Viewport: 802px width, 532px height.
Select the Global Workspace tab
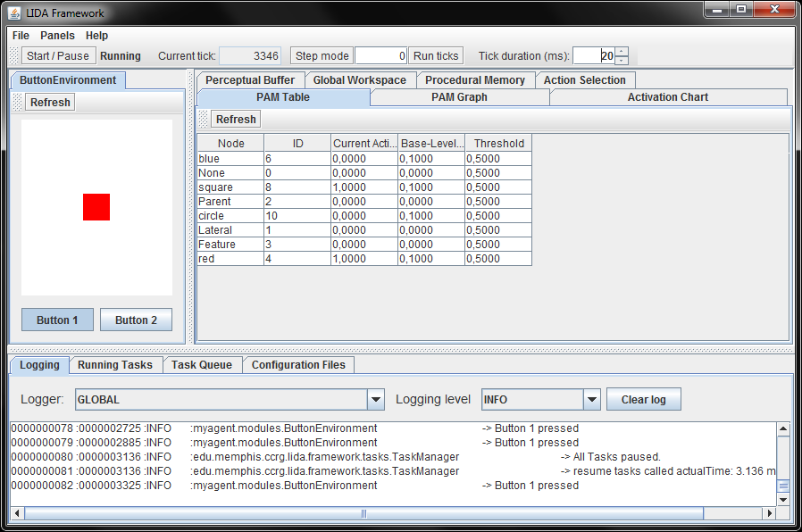click(x=359, y=80)
